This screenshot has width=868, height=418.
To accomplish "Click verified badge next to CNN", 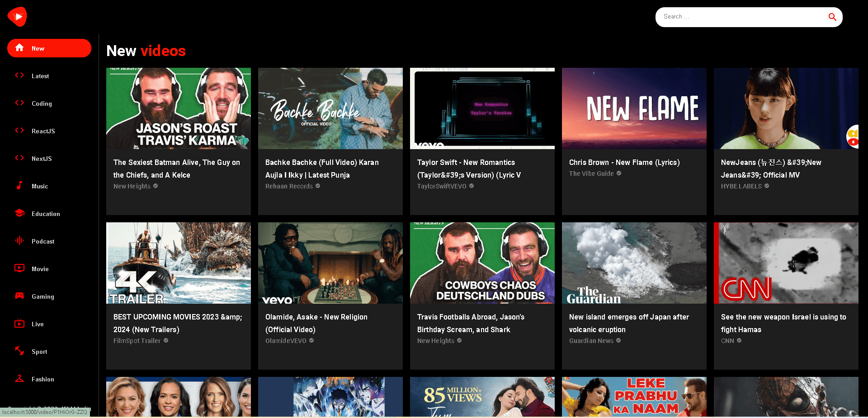I will coord(739,340).
